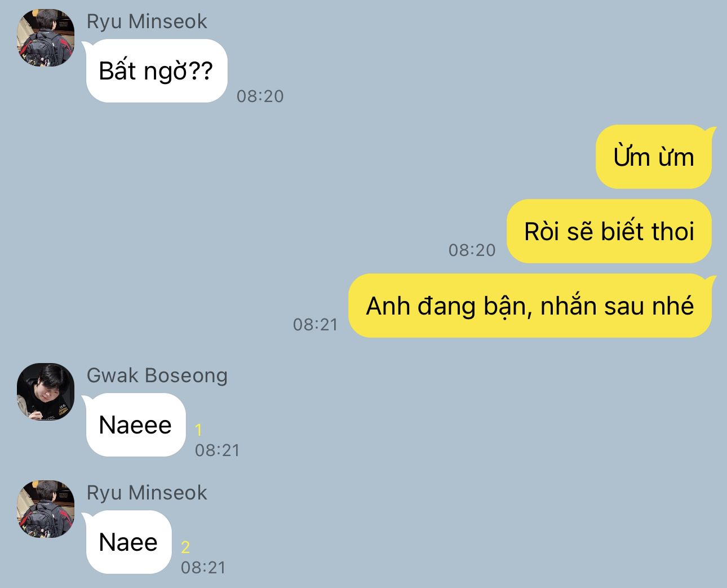The width and height of the screenshot is (727, 588).
Task: Select the "Bất ngờ??" message bubble
Action: coord(156,71)
